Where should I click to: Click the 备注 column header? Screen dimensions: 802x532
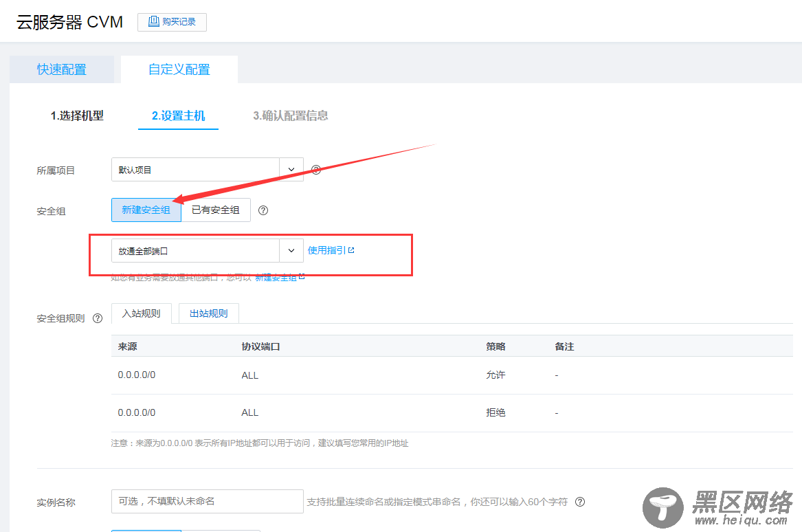(564, 346)
